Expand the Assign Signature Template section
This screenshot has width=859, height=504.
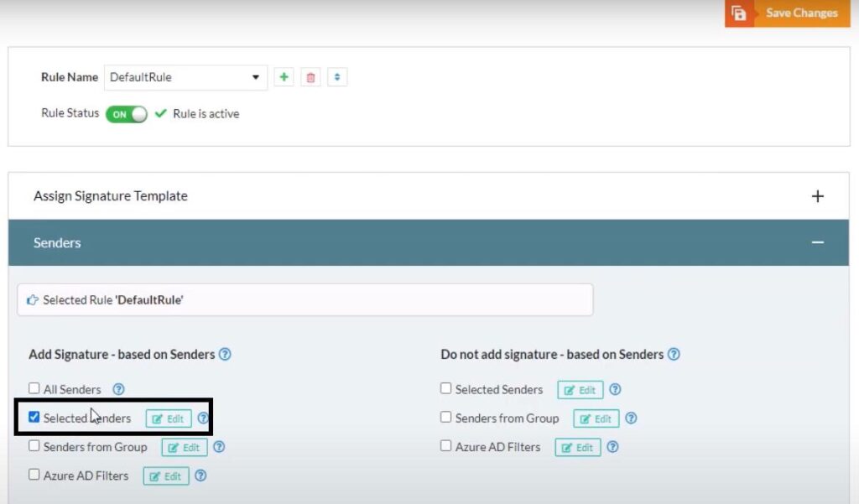pyautogui.click(x=818, y=195)
